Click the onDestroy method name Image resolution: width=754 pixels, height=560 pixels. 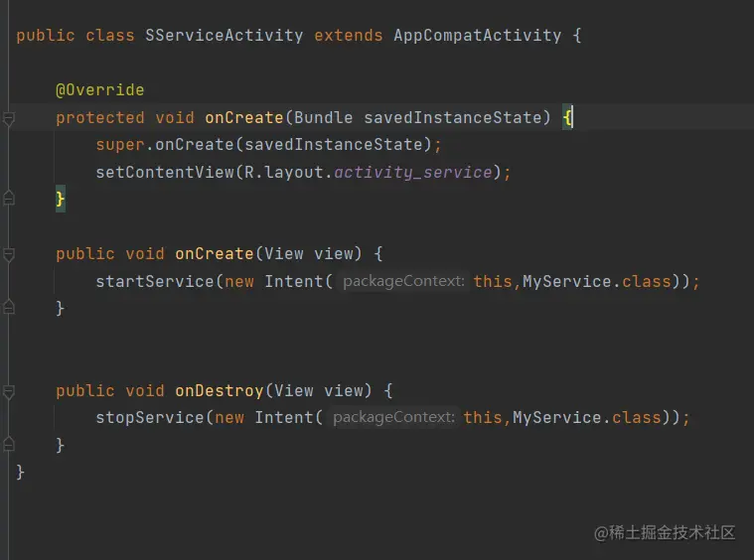(220, 390)
